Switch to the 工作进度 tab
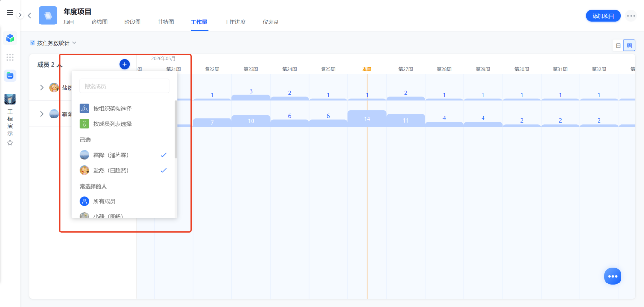The height and width of the screenshot is (307, 644). tap(235, 22)
